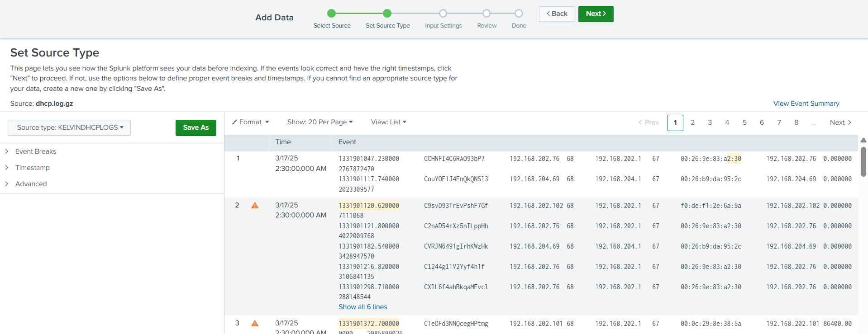
Task: Open the View: List dropdown
Action: pos(389,122)
